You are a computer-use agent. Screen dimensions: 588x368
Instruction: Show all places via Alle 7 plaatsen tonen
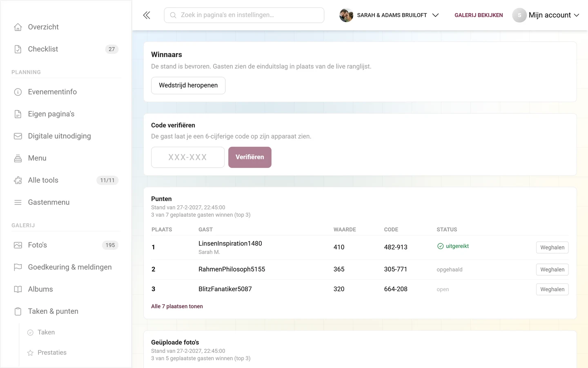[177, 306]
